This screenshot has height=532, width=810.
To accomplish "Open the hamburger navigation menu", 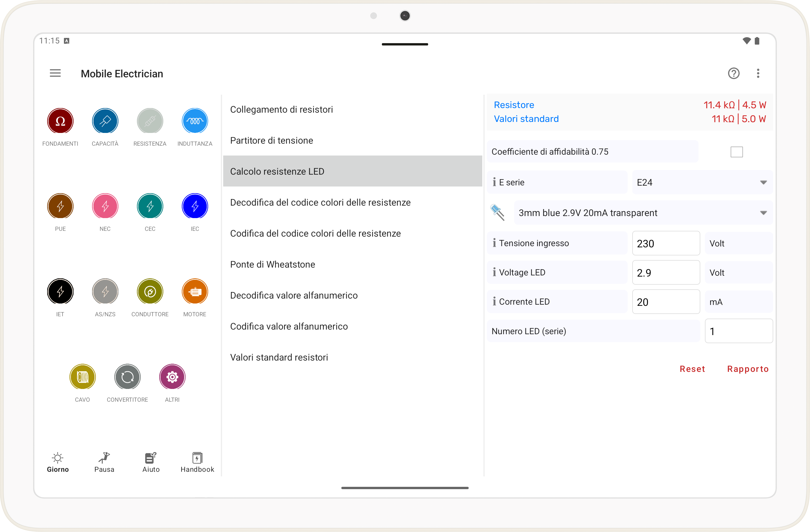I will click(x=55, y=74).
